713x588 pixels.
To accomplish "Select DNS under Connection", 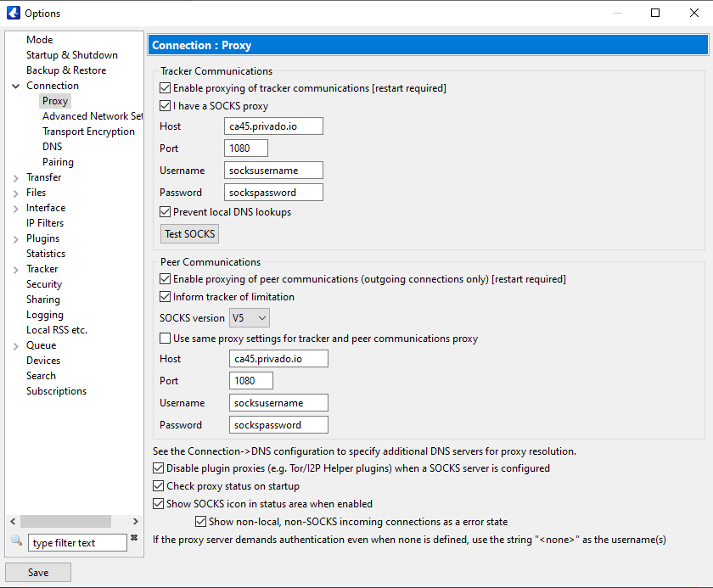I will (x=52, y=147).
